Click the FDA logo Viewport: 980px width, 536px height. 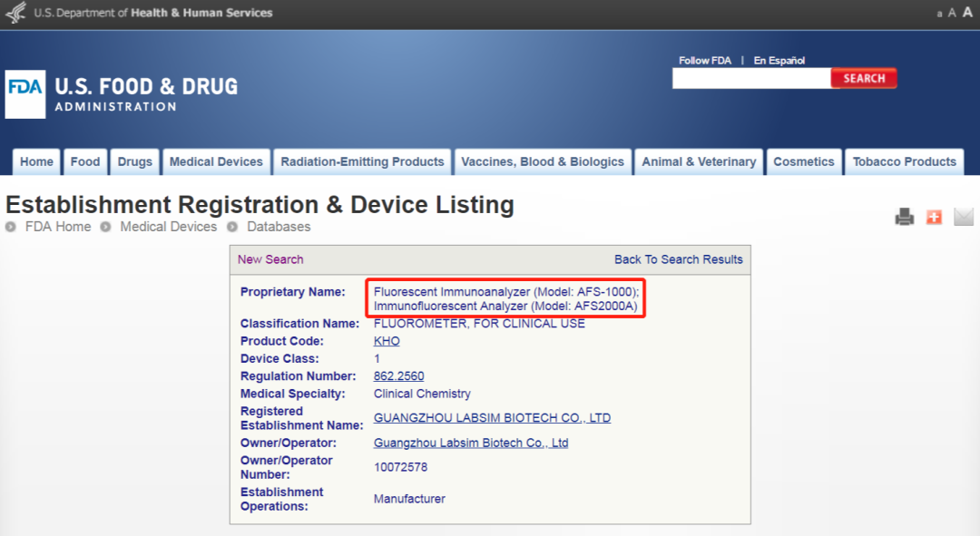pos(25,94)
